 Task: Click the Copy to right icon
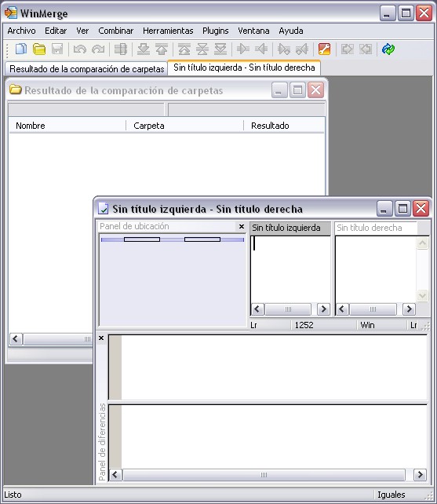(x=243, y=49)
